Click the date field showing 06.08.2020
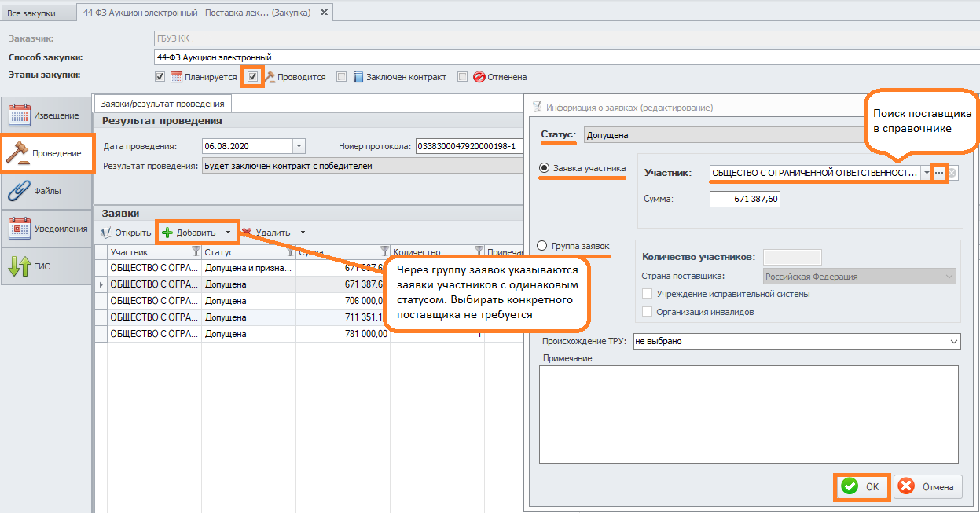The image size is (980, 513). [x=247, y=146]
